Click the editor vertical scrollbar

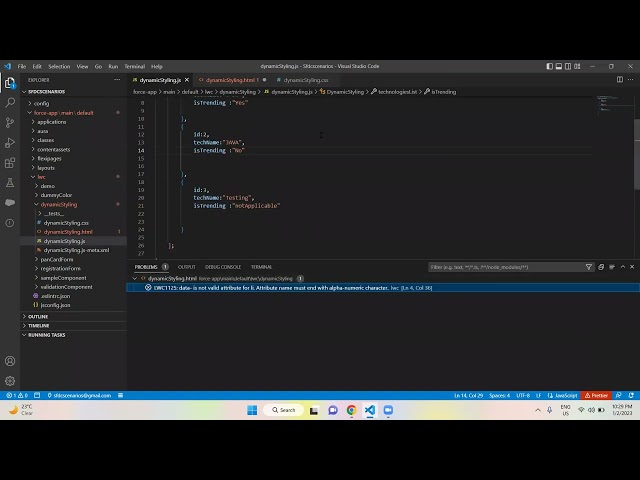click(637, 154)
